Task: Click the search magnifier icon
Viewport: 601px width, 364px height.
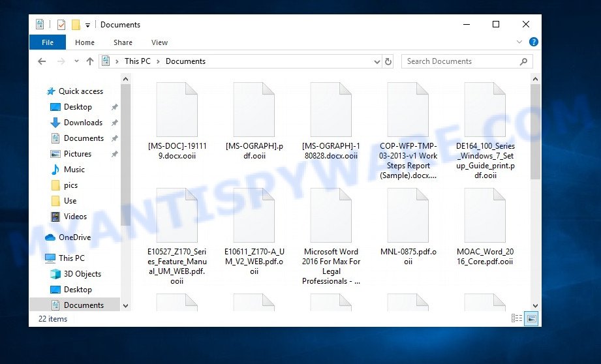Action: click(x=523, y=61)
